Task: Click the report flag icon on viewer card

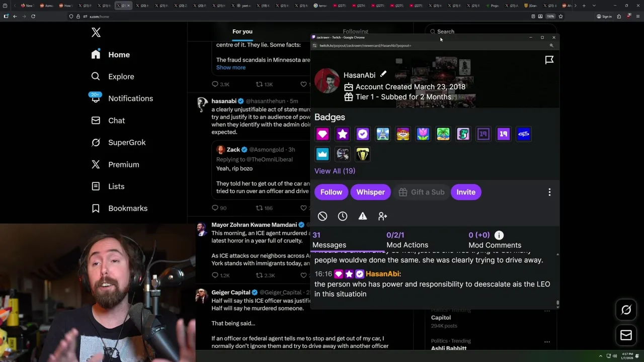Action: (x=549, y=60)
